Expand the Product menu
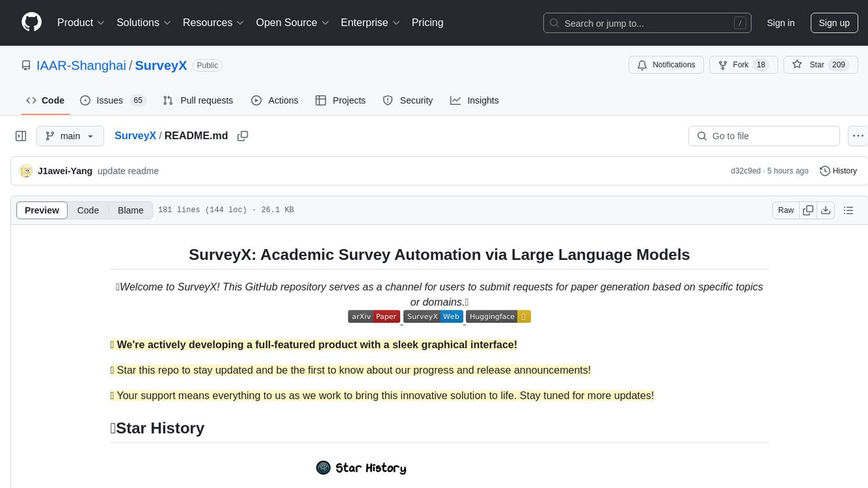This screenshot has width=868, height=488. click(81, 22)
